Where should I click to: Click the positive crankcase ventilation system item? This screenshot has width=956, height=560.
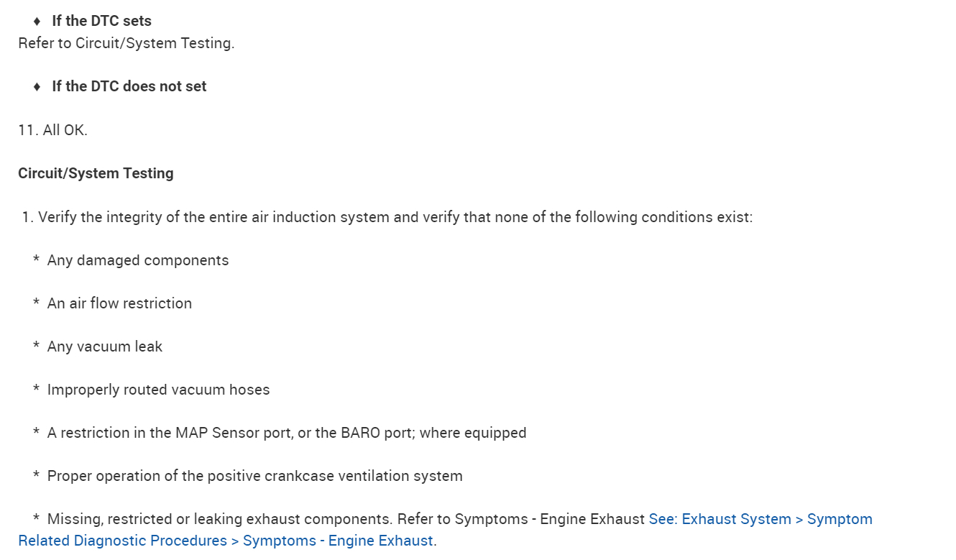coord(254,476)
